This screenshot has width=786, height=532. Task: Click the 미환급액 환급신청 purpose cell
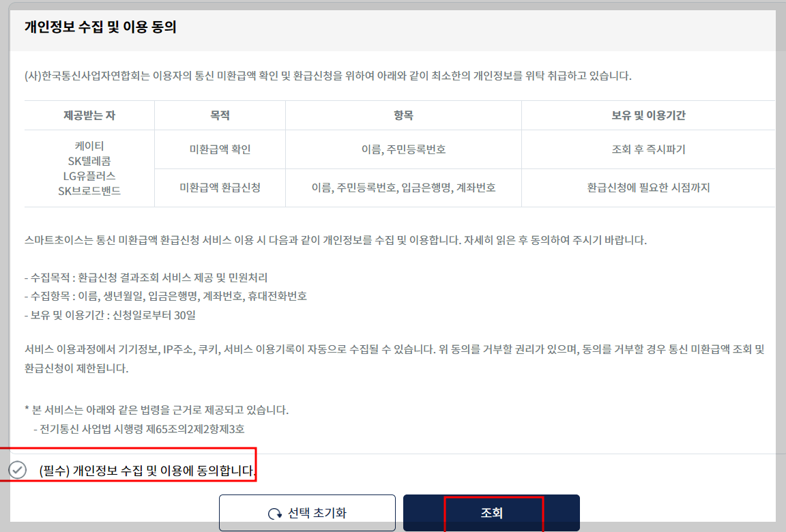(x=219, y=188)
